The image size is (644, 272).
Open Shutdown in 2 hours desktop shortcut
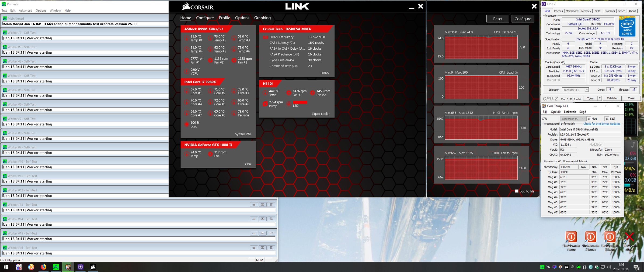point(590,241)
